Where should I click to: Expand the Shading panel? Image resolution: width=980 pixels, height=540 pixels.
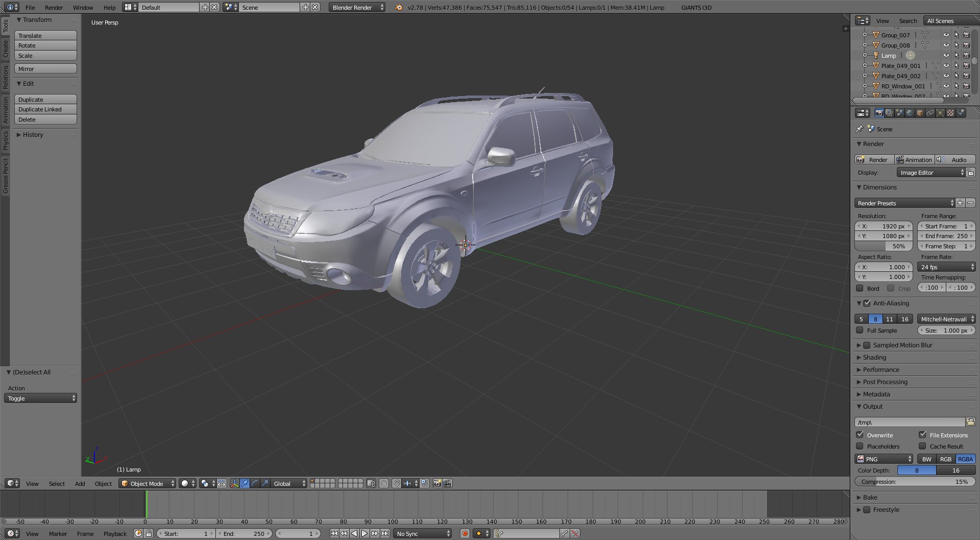click(874, 358)
